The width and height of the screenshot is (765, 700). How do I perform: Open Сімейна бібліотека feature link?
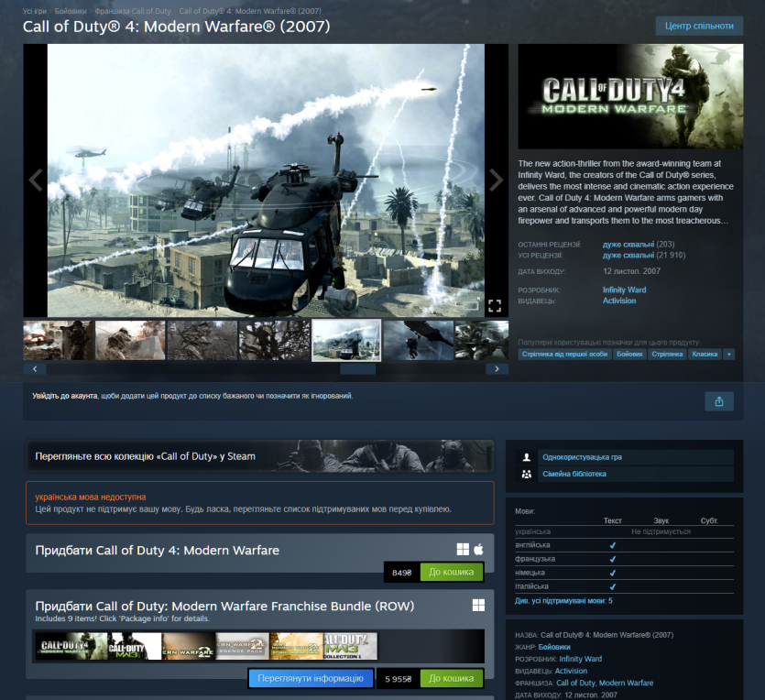pyautogui.click(x=574, y=474)
